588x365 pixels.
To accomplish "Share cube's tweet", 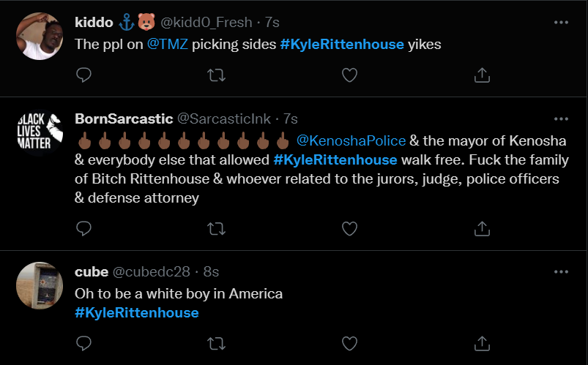I will [x=483, y=343].
